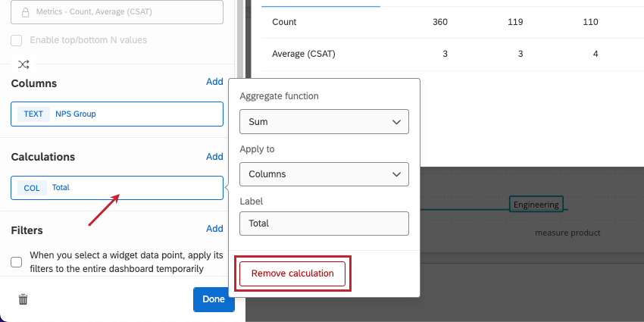The height and width of the screenshot is (322, 644).
Task: Open the Aggregate function Sum dropdown
Action: 324,121
